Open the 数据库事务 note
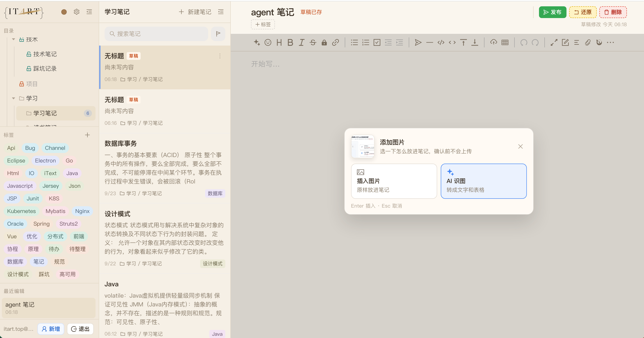This screenshot has width=644, height=338. [165, 168]
